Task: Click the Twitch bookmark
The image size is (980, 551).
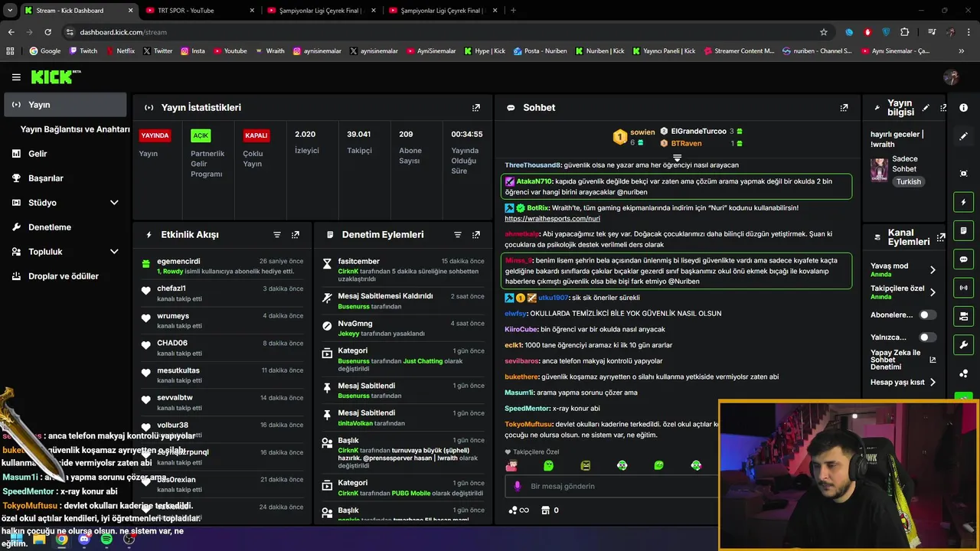Action: click(x=83, y=51)
